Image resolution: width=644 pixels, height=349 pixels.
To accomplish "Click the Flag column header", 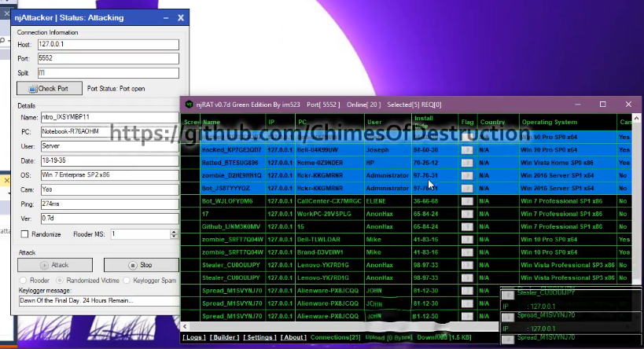I will (x=467, y=122).
